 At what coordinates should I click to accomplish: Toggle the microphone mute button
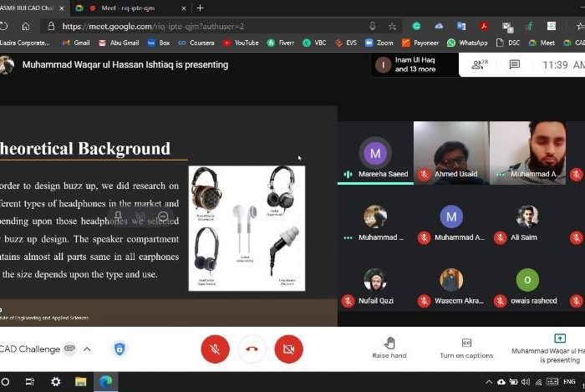(215, 349)
